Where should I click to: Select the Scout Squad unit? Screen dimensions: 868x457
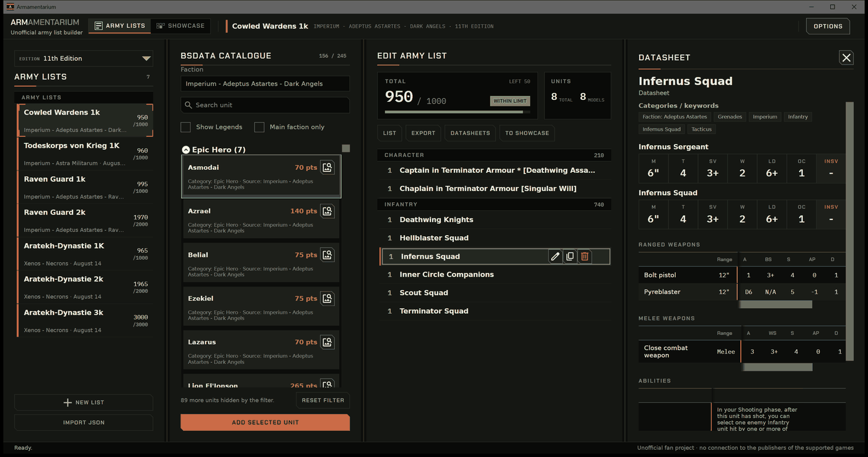pyautogui.click(x=494, y=293)
